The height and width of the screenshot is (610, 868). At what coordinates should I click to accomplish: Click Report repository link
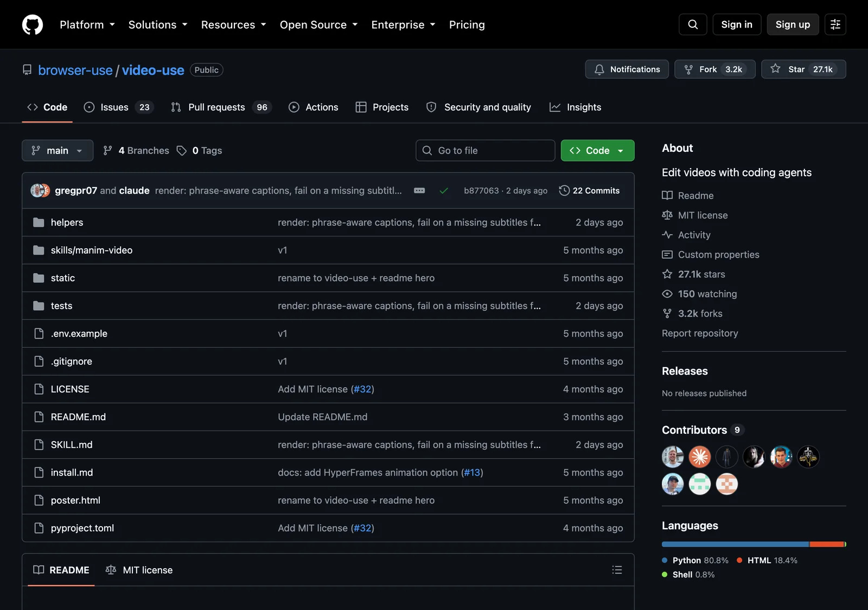tap(700, 333)
